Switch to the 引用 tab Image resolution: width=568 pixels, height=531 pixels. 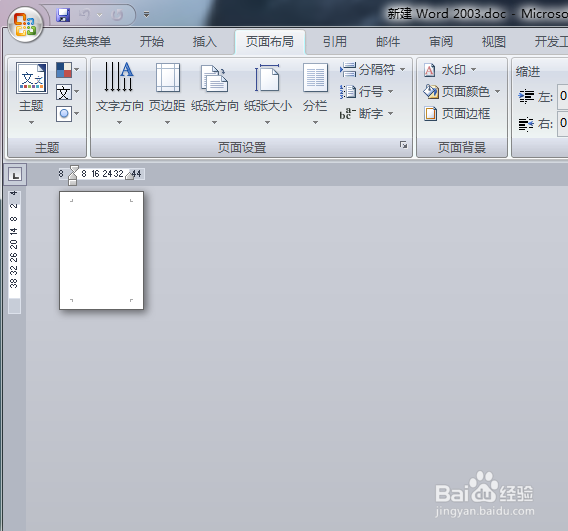point(335,42)
